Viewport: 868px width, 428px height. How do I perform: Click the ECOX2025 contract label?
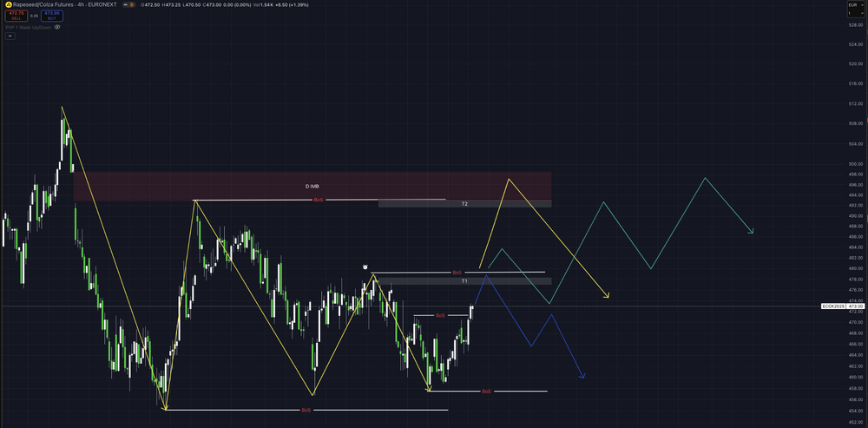pyautogui.click(x=832, y=306)
